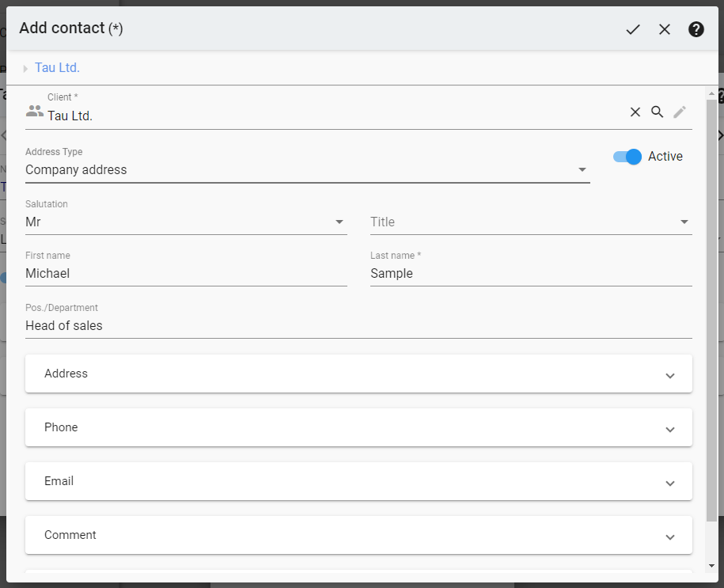Open the Salutation dropdown
This screenshot has width=724, height=588.
click(x=339, y=222)
